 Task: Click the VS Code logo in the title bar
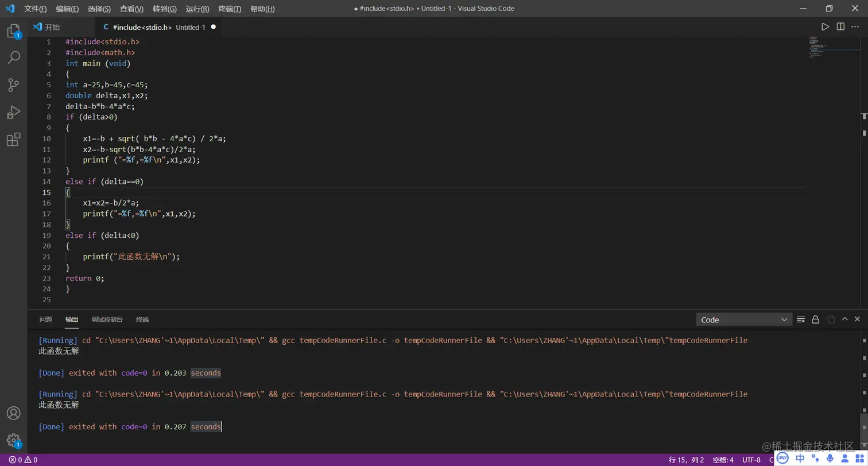click(x=10, y=9)
